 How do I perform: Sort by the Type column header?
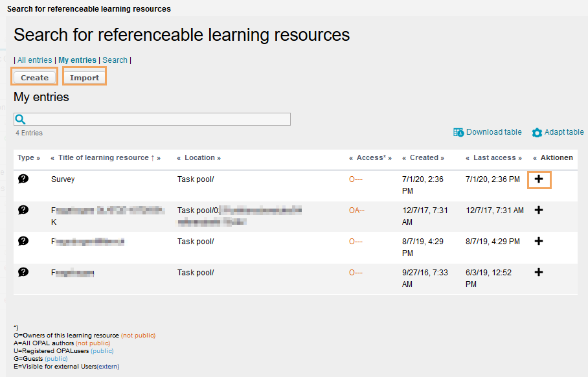(x=26, y=157)
